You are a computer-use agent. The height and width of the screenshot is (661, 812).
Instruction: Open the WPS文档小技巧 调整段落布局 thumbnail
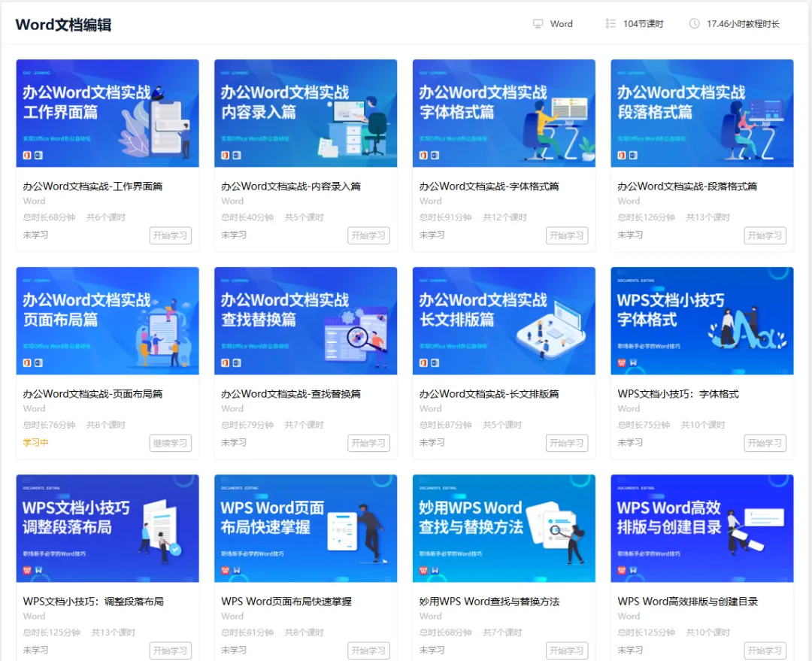click(x=108, y=529)
